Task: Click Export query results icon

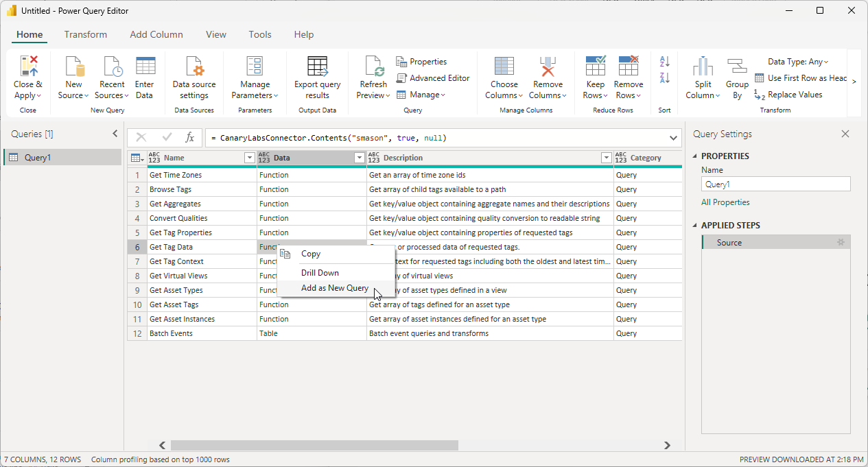Action: pyautogui.click(x=317, y=67)
